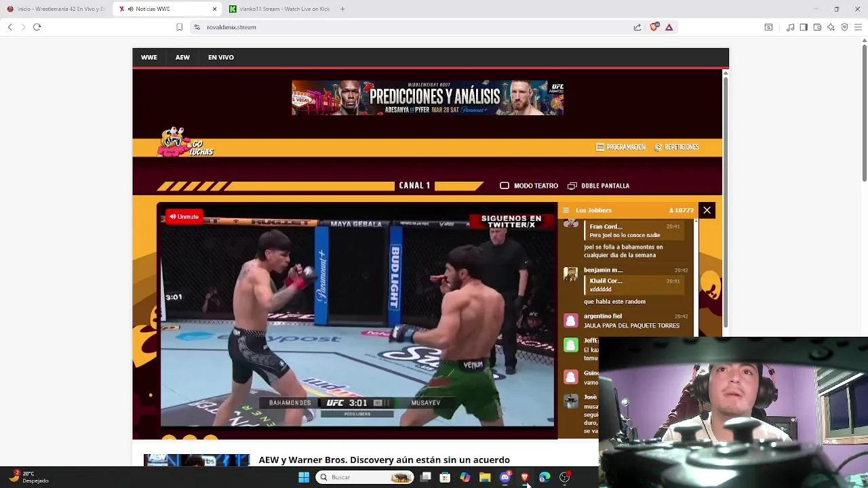Viewport: 868px width, 488px height.
Task: Open the media playlist music-note icon
Action: [790, 27]
